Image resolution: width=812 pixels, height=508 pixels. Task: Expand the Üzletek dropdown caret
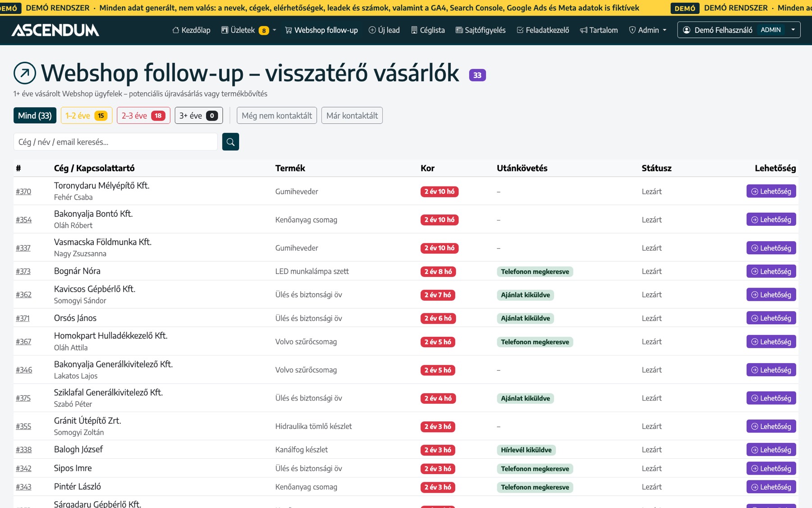click(x=274, y=30)
